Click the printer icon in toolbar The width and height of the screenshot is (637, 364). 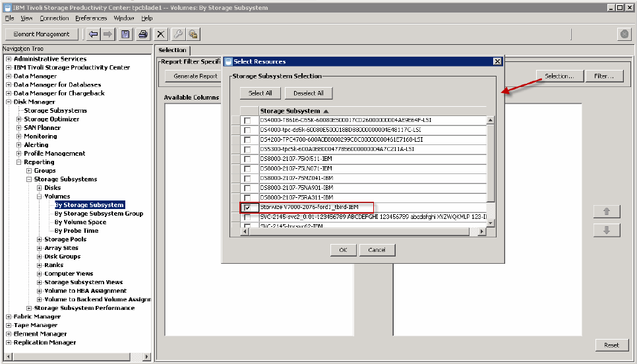tap(142, 34)
